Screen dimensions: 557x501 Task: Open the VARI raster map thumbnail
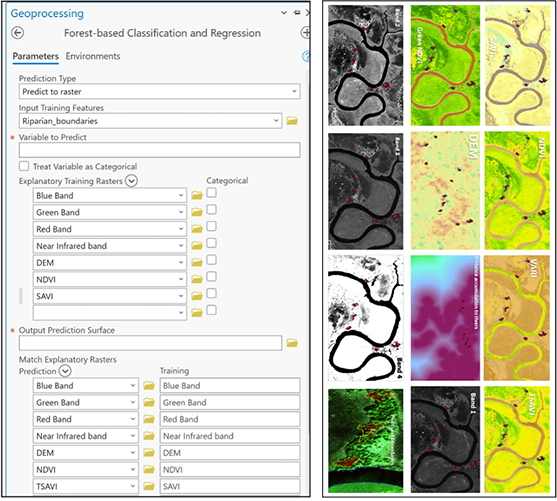[517, 318]
